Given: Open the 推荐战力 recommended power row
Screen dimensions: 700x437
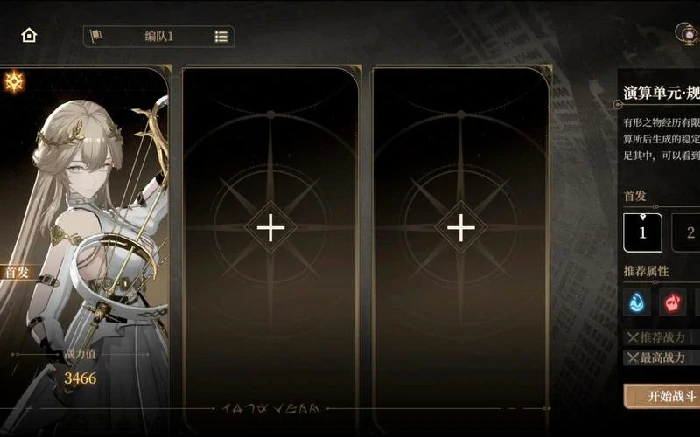Looking at the screenshot, I should [x=662, y=338].
